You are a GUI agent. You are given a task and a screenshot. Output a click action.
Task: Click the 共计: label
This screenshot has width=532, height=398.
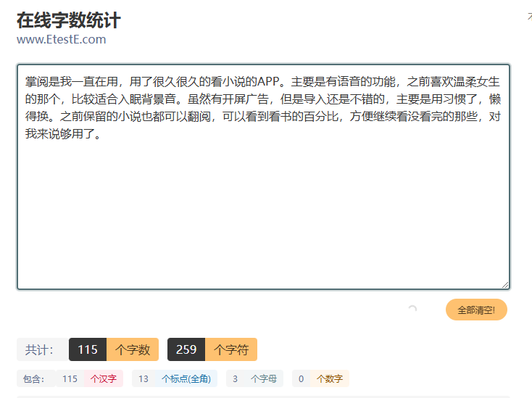click(x=39, y=349)
